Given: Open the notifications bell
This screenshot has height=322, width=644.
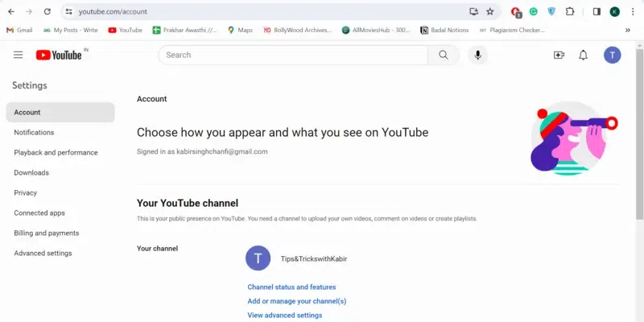Looking at the screenshot, I should [x=583, y=55].
